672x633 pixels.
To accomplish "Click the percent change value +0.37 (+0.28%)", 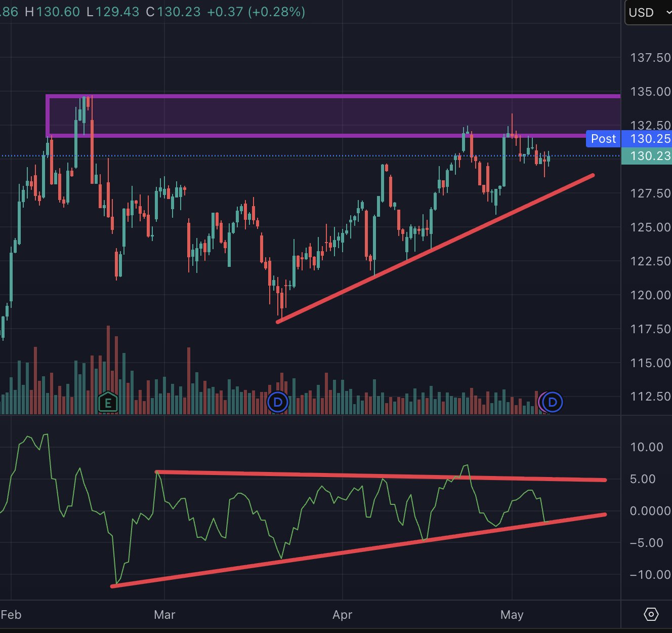I will (x=256, y=12).
